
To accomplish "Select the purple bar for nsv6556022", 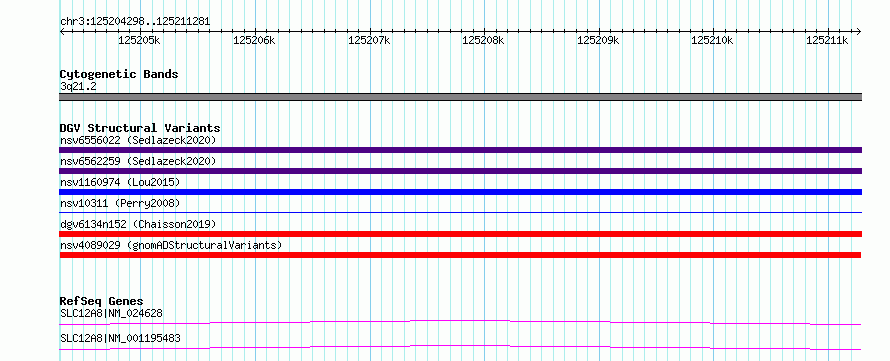I will [x=460, y=150].
